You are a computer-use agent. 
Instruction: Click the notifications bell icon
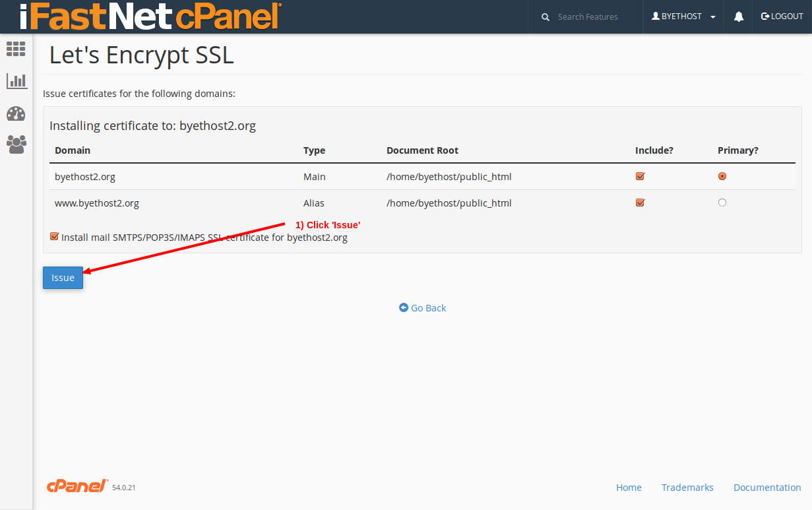click(739, 16)
